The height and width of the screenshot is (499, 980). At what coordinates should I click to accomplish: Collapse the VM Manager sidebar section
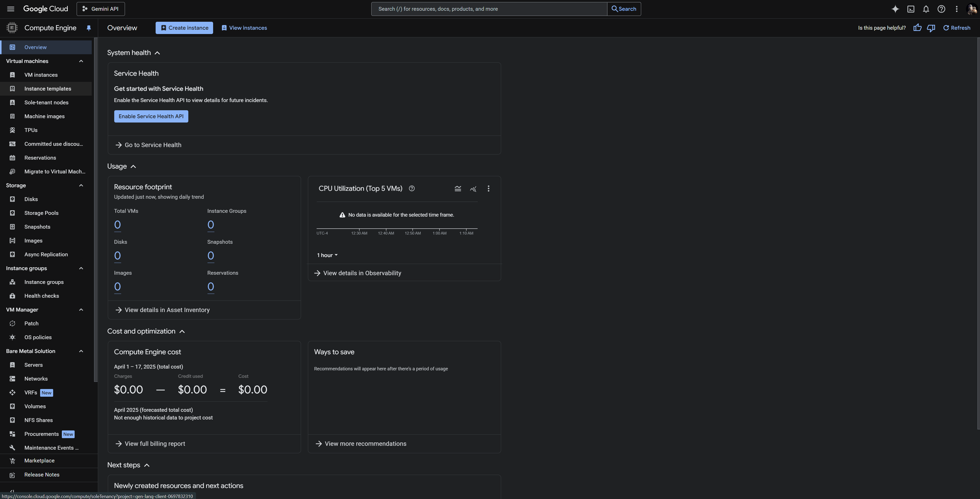[81, 310]
